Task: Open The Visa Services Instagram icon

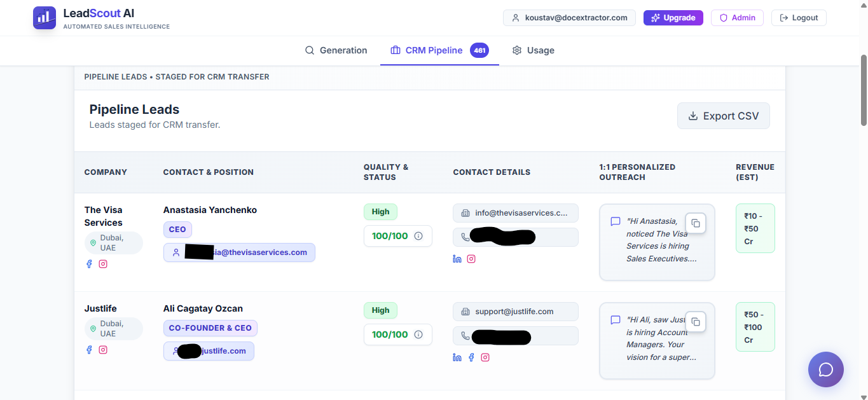Action: [x=103, y=263]
